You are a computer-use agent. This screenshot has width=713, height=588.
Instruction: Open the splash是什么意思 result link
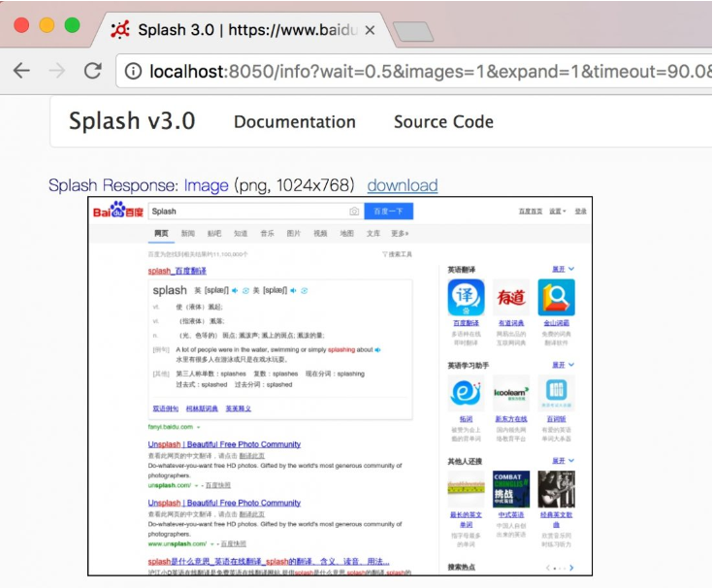tap(269, 562)
